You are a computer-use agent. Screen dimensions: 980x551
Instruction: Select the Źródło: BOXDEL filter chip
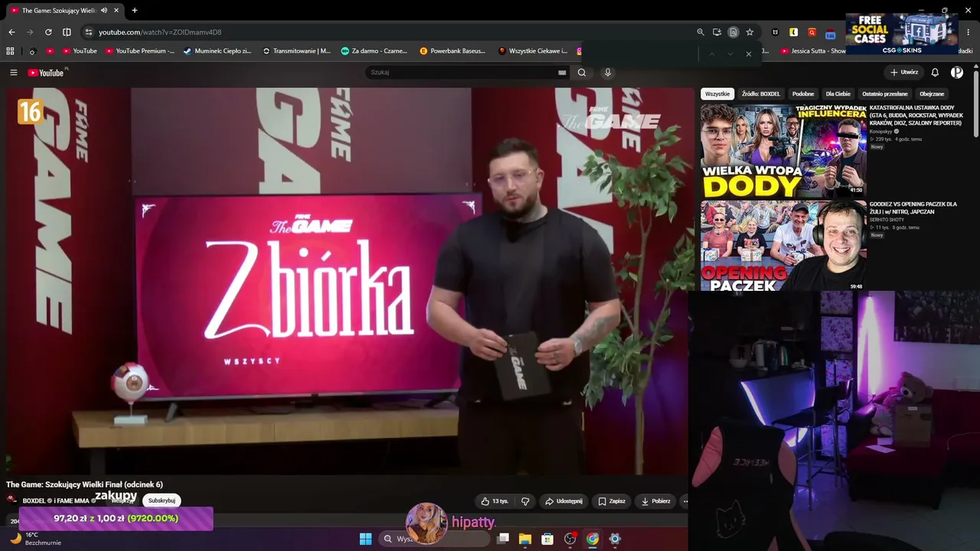tap(761, 94)
